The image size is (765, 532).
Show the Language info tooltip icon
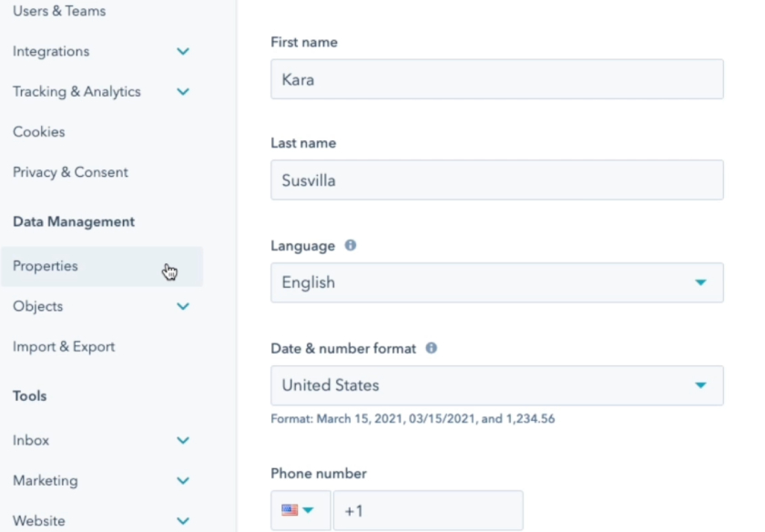pos(351,245)
